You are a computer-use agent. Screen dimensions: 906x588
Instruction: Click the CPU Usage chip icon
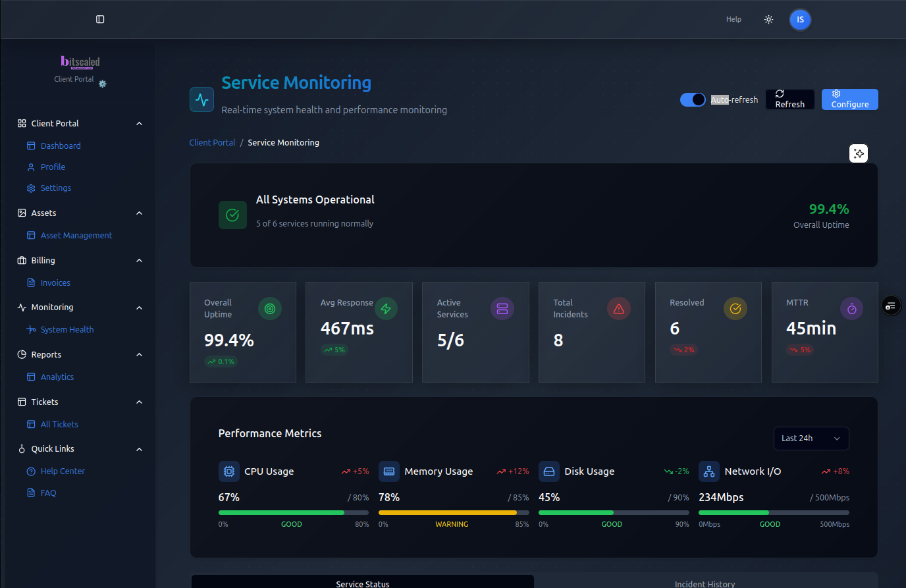point(229,471)
